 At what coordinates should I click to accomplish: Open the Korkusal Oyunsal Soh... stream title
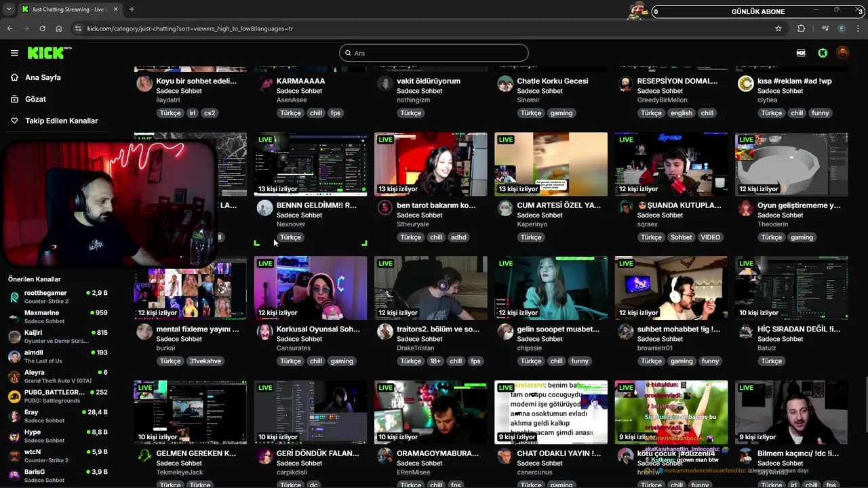(318, 329)
